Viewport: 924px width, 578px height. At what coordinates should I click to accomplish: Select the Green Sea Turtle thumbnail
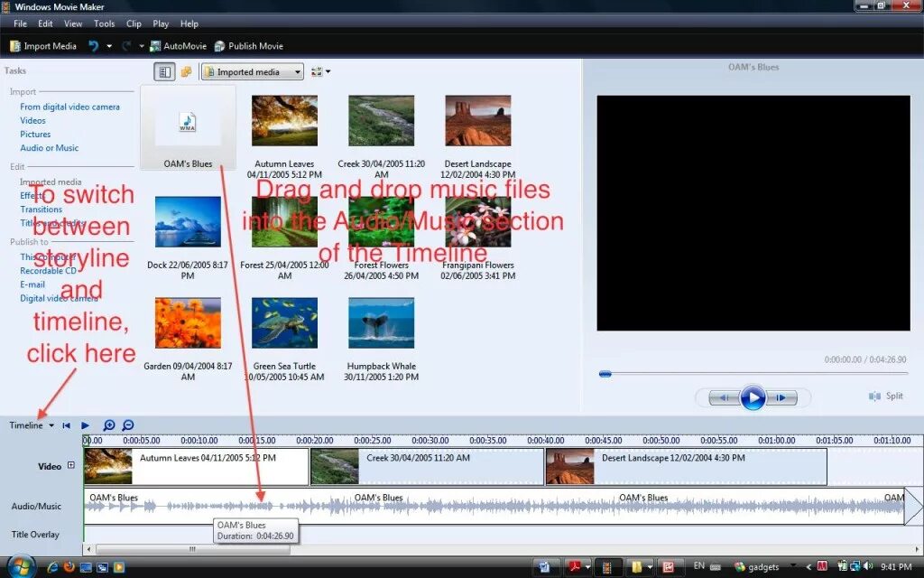pyautogui.click(x=284, y=322)
